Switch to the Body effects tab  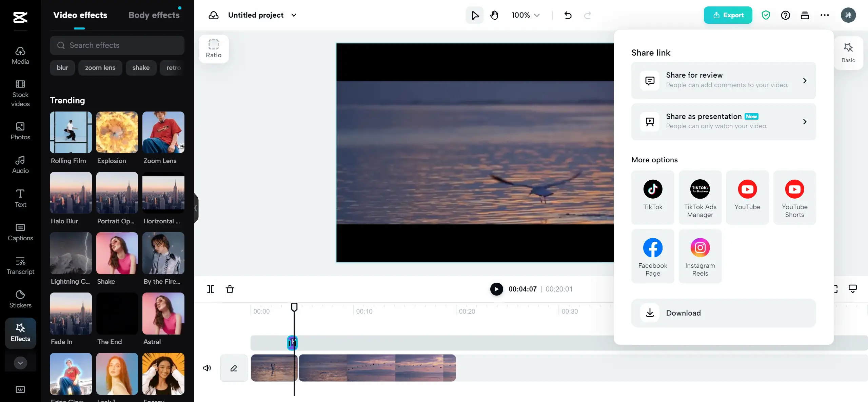[x=154, y=15]
